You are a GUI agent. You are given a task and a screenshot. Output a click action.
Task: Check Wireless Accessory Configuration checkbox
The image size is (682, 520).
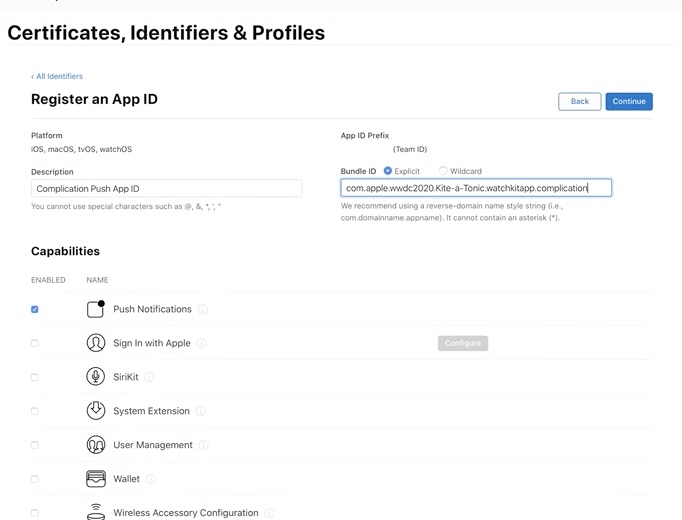(35, 513)
